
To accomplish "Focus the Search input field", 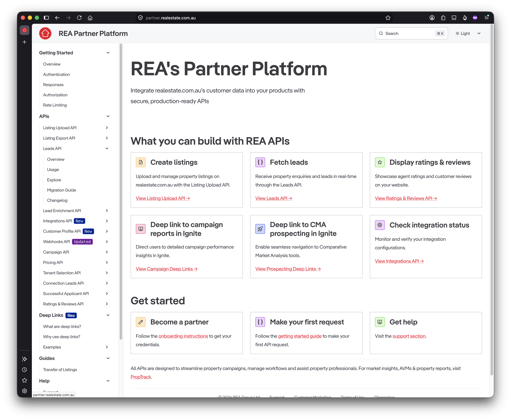I will point(411,33).
